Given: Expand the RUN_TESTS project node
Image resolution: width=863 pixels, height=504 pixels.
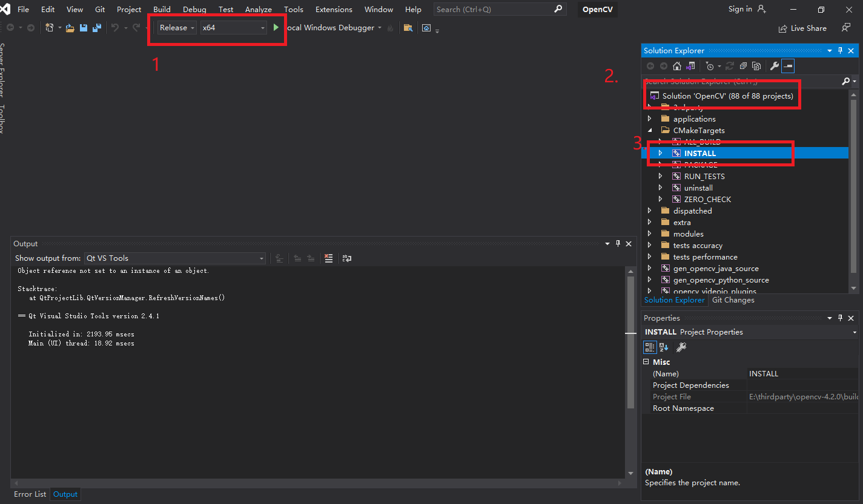Looking at the screenshot, I should click(x=661, y=177).
